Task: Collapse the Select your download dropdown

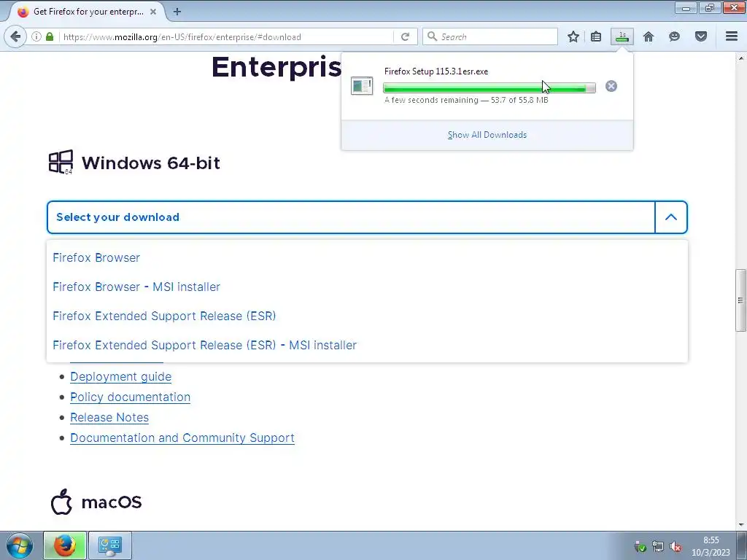Action: pos(367,217)
